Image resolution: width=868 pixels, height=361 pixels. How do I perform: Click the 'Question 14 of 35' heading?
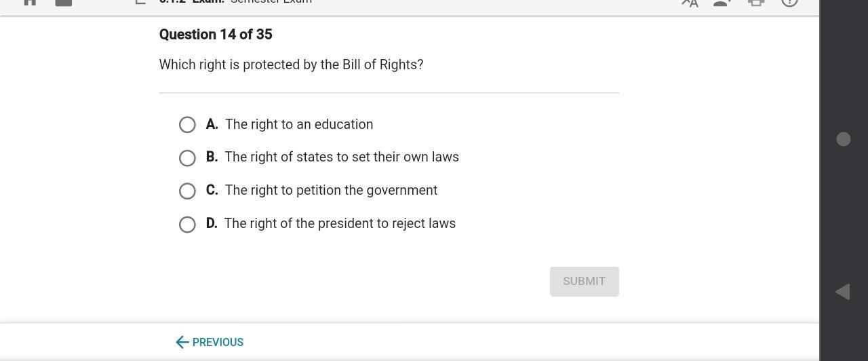coord(216,35)
